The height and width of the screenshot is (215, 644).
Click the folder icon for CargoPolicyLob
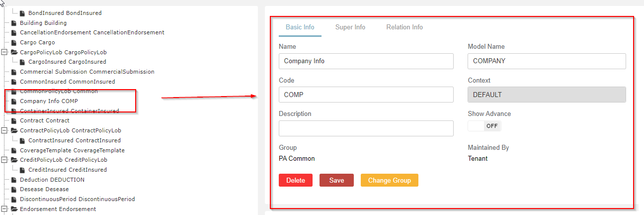[14, 52]
